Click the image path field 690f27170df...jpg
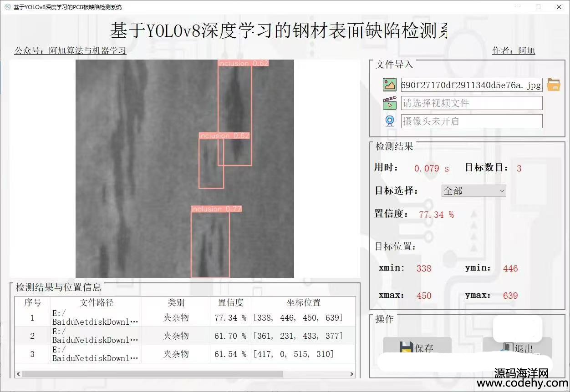The height and width of the screenshot is (392, 570). [472, 85]
